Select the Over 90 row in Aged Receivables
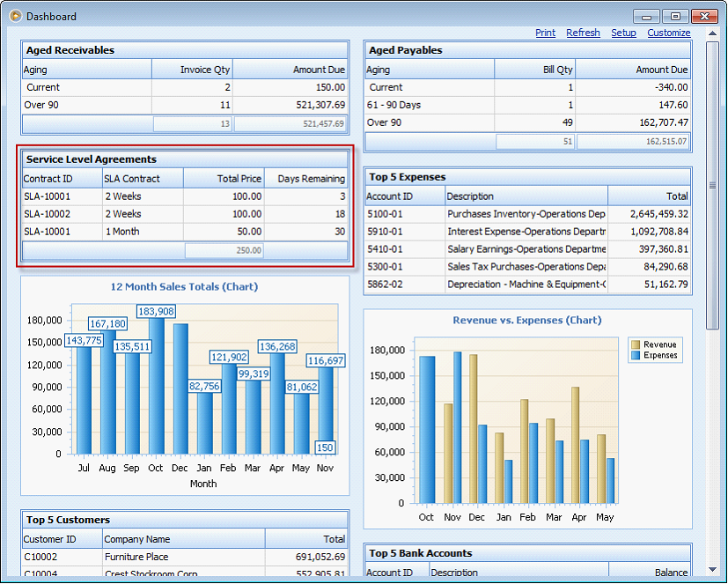 tap(185, 105)
